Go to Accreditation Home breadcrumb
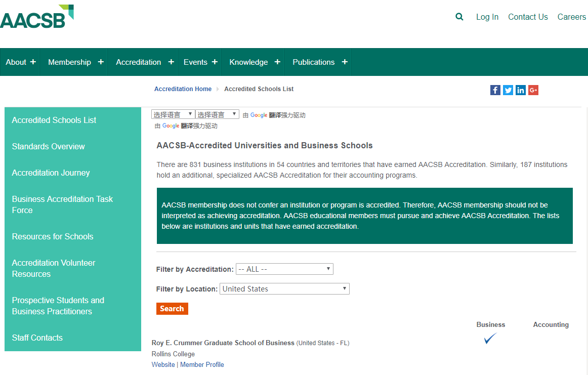The image size is (588, 375). [183, 89]
